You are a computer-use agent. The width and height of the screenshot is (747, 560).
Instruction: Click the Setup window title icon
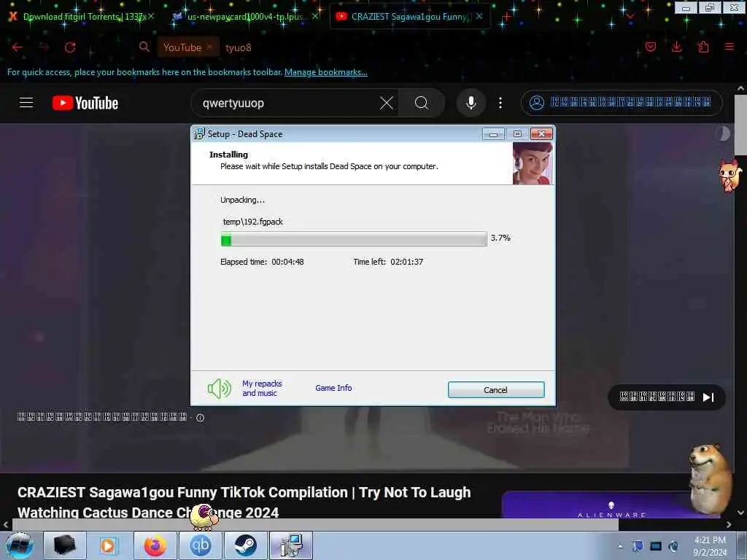tap(199, 134)
